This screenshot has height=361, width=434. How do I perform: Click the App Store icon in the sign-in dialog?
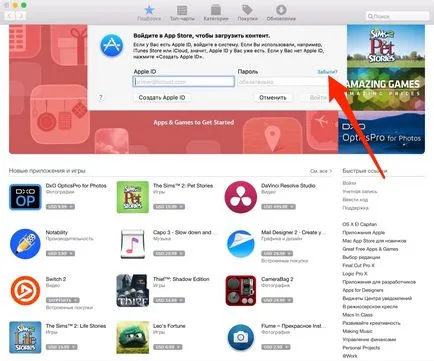[112, 46]
